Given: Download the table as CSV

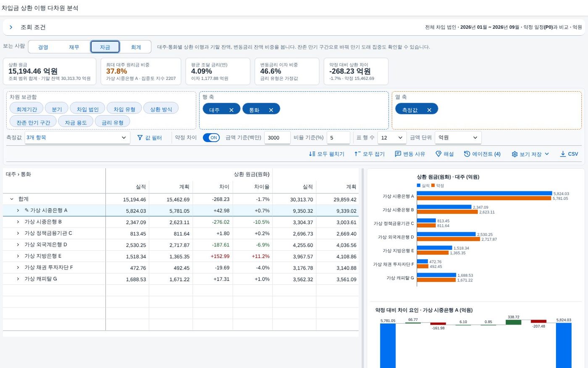Looking at the screenshot, I should (x=569, y=154).
